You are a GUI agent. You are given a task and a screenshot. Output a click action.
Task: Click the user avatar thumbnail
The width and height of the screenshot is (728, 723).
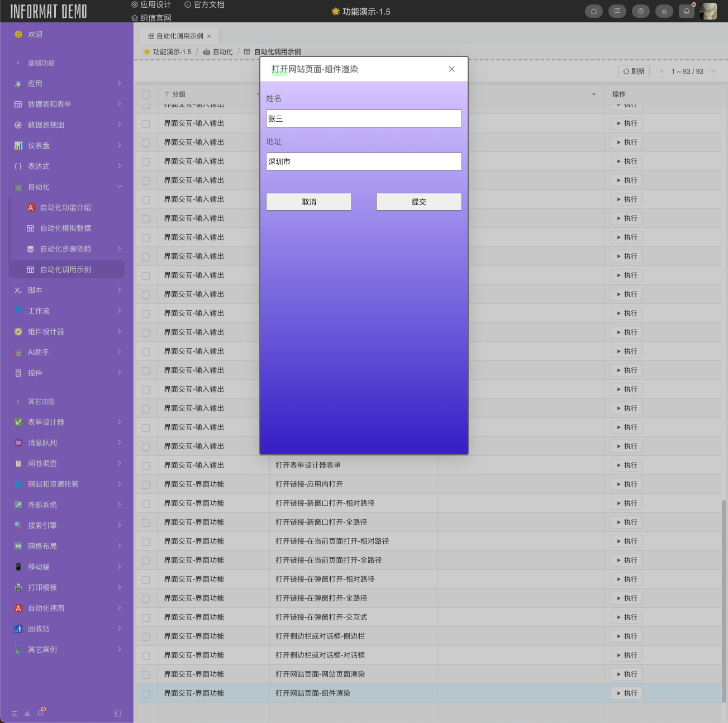(708, 11)
